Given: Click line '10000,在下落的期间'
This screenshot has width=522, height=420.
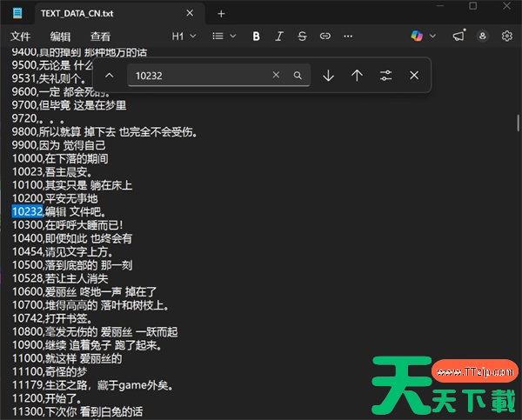Looking at the screenshot, I should click(60, 158).
